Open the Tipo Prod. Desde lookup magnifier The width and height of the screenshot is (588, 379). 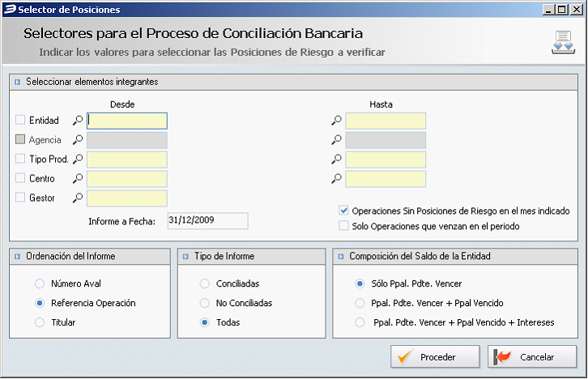pyautogui.click(x=78, y=159)
